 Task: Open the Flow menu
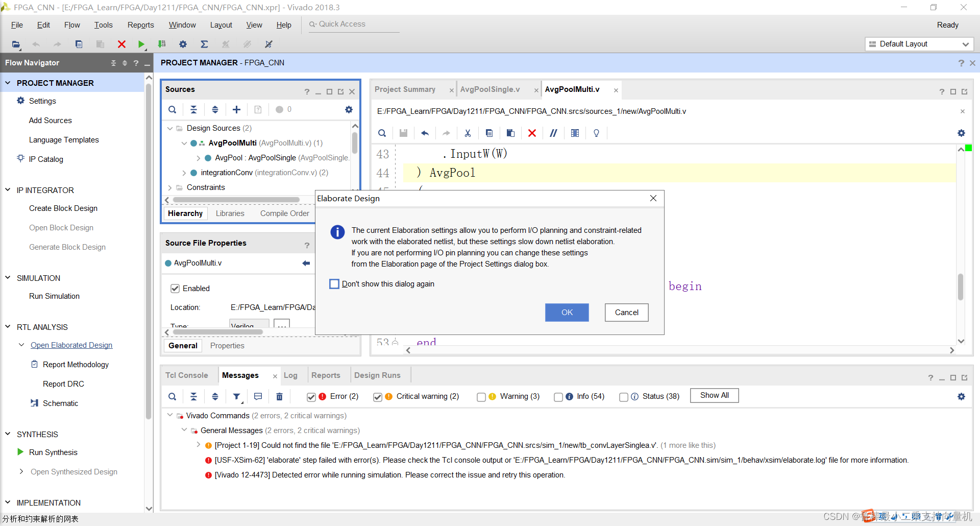pos(72,25)
